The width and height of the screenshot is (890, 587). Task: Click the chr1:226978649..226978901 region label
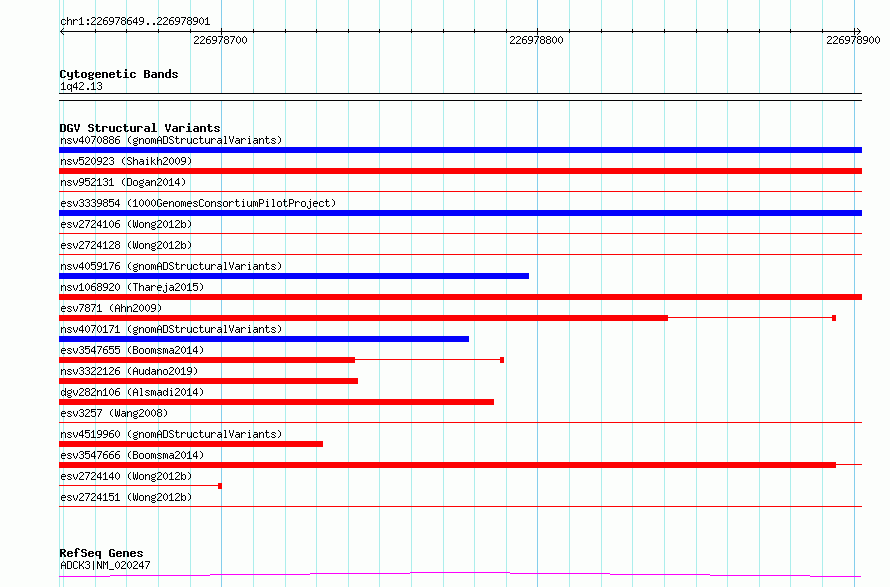[135, 21]
